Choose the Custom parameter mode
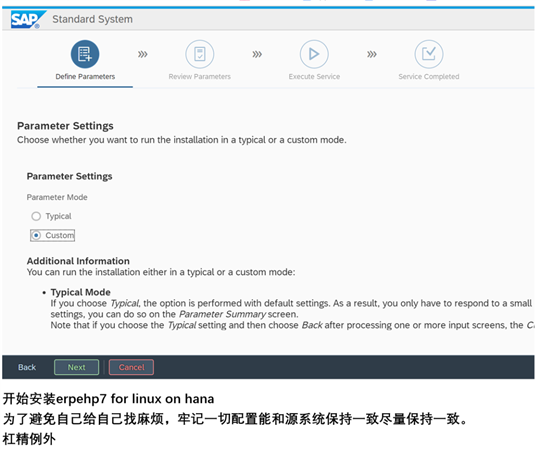540x450 pixels. (36, 236)
